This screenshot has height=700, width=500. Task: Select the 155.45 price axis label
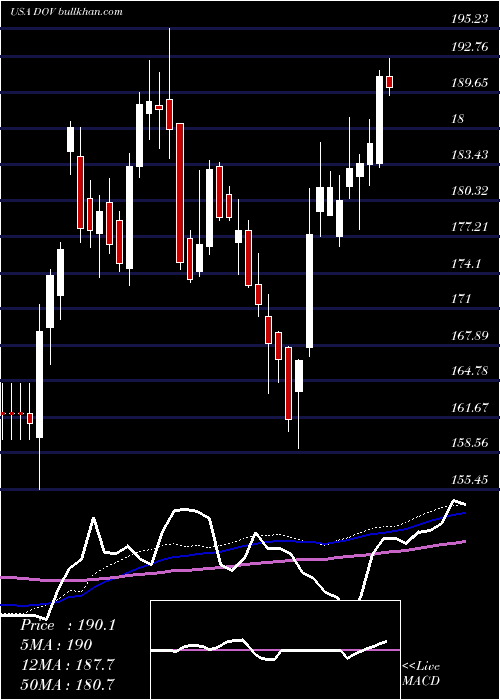pyautogui.click(x=469, y=480)
